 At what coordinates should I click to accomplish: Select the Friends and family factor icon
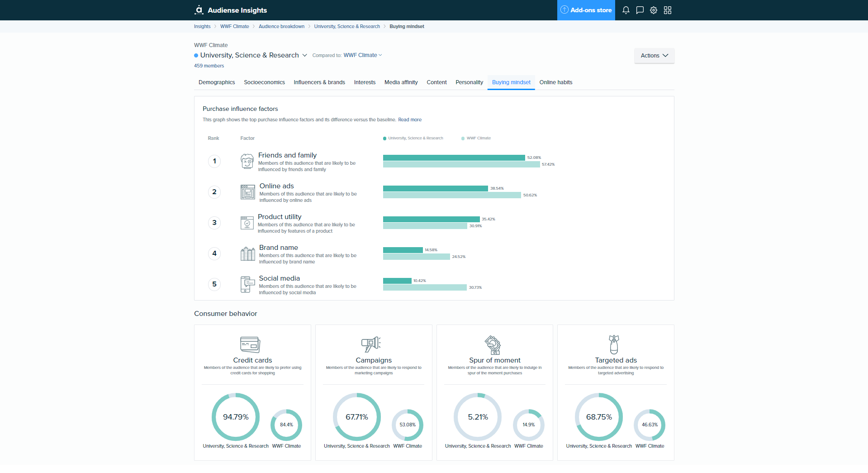tap(247, 161)
